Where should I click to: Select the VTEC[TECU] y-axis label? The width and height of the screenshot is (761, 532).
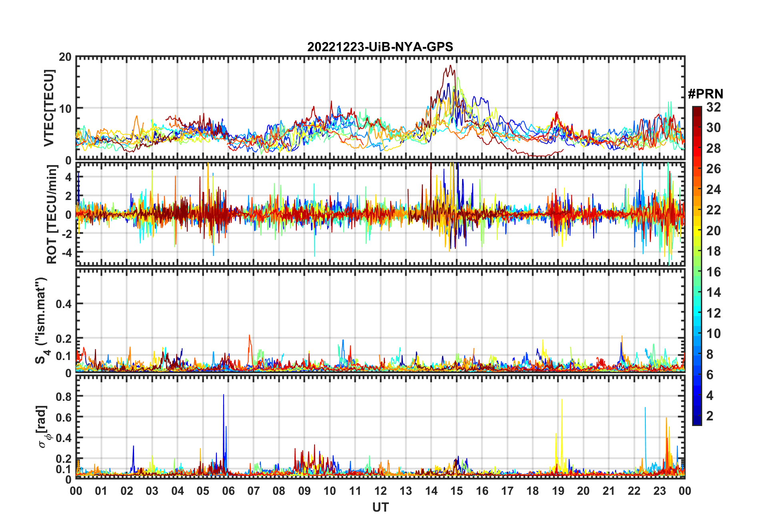click(49, 108)
